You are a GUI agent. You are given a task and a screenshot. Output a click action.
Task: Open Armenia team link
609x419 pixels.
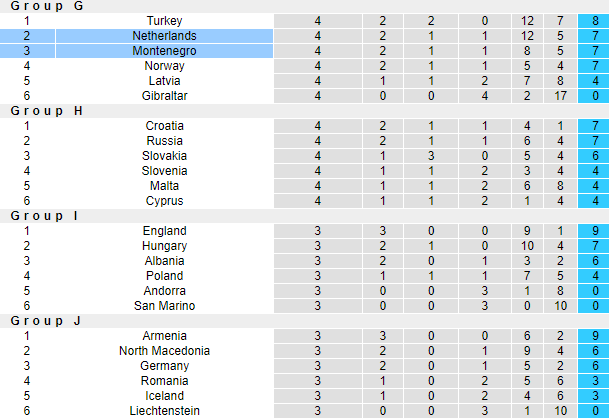pyautogui.click(x=164, y=336)
